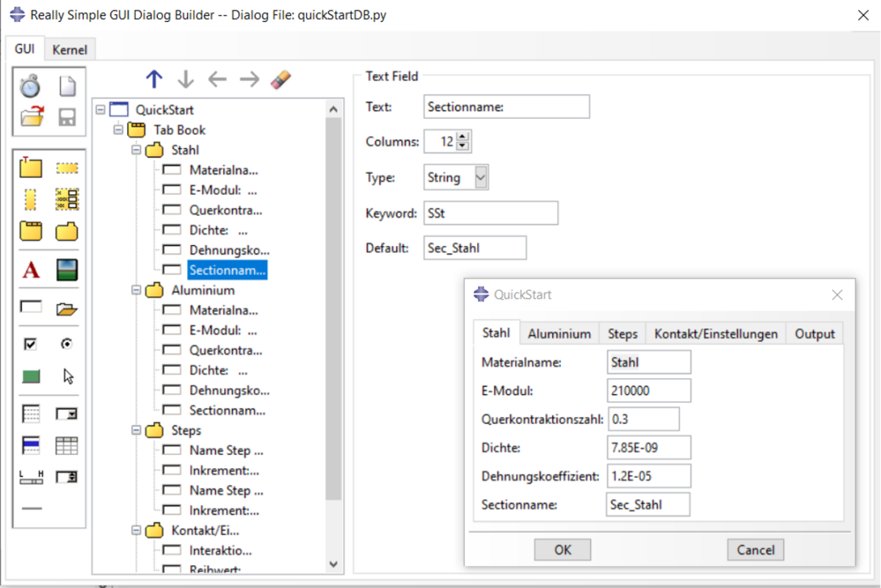This screenshot has height=588, width=881.
Task: Add a text field widget from the toolbox
Action: [x=31, y=308]
